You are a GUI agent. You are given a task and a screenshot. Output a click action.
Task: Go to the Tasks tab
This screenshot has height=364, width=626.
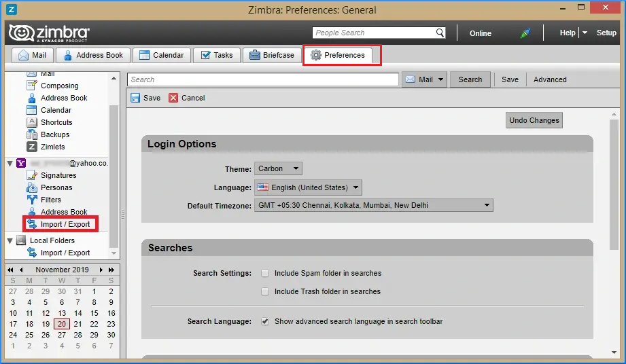click(217, 55)
